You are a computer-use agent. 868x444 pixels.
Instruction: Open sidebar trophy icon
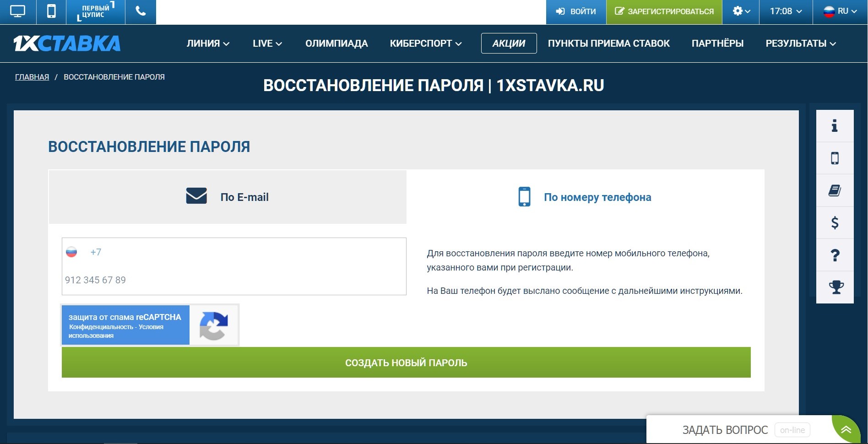[x=835, y=287]
